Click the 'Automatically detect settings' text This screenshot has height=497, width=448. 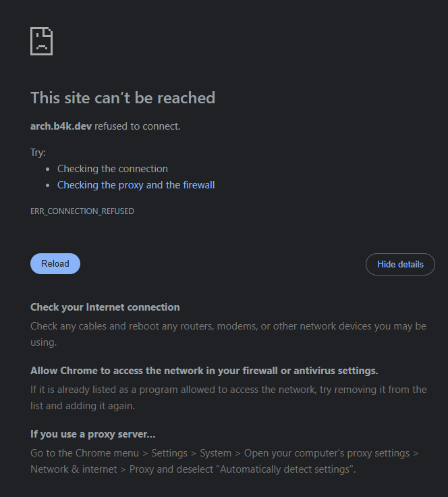point(285,469)
